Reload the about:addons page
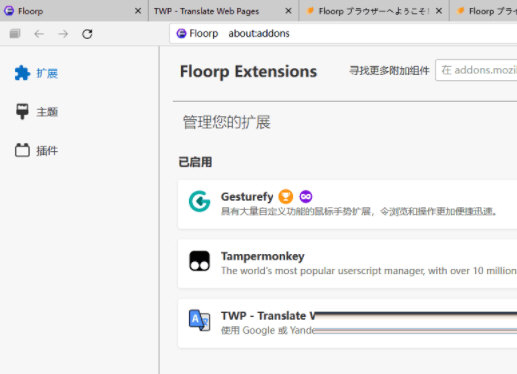Viewport: 517px width, 374px height. [x=87, y=34]
